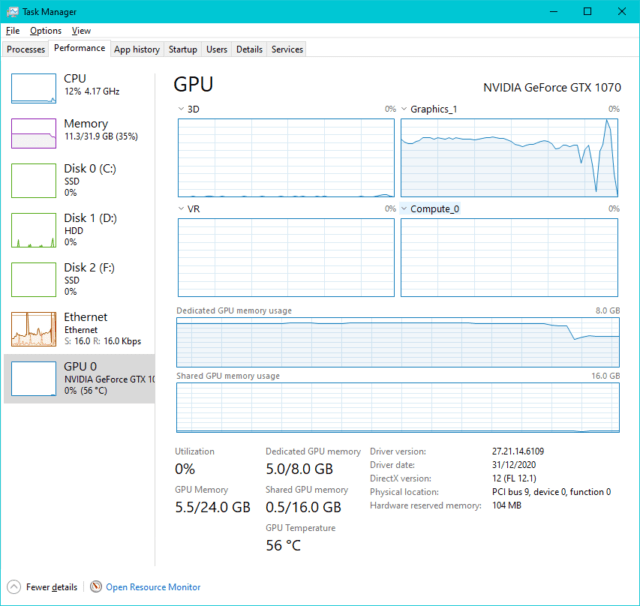Click the 0.5/16.0 GB shared memory value
Viewport: 640px width, 606px height.
(x=303, y=507)
